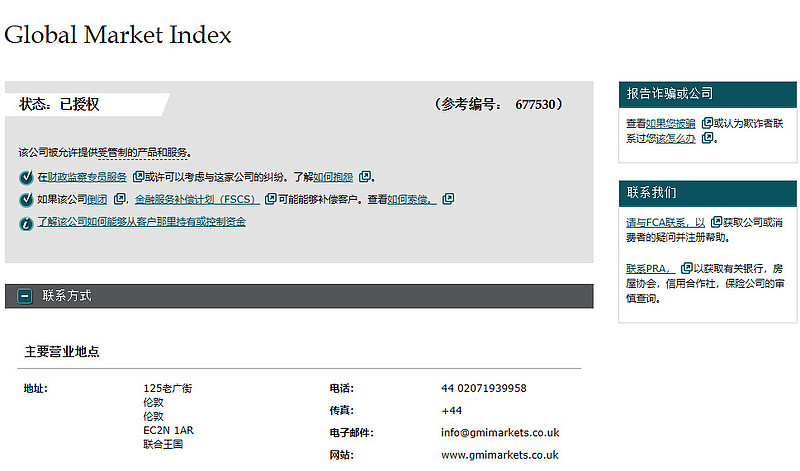Viewport: 800px width, 471px height.
Task: Open the 如何抱怨 link
Action: tap(333, 177)
